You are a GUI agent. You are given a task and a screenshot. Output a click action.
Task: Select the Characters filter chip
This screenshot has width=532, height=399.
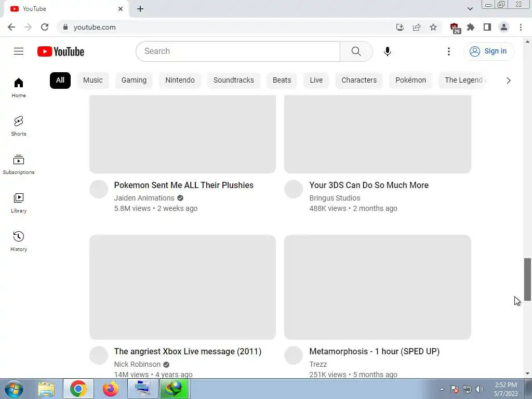359,81
